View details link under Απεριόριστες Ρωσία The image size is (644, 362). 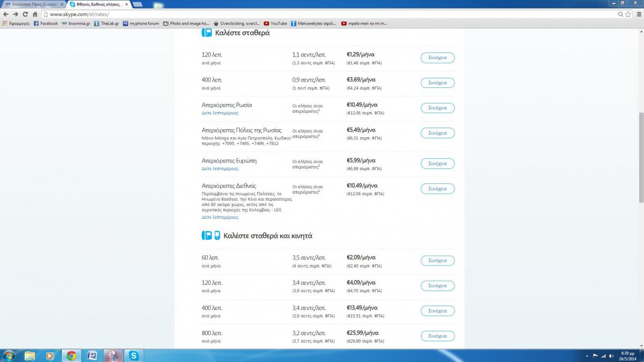(x=220, y=113)
